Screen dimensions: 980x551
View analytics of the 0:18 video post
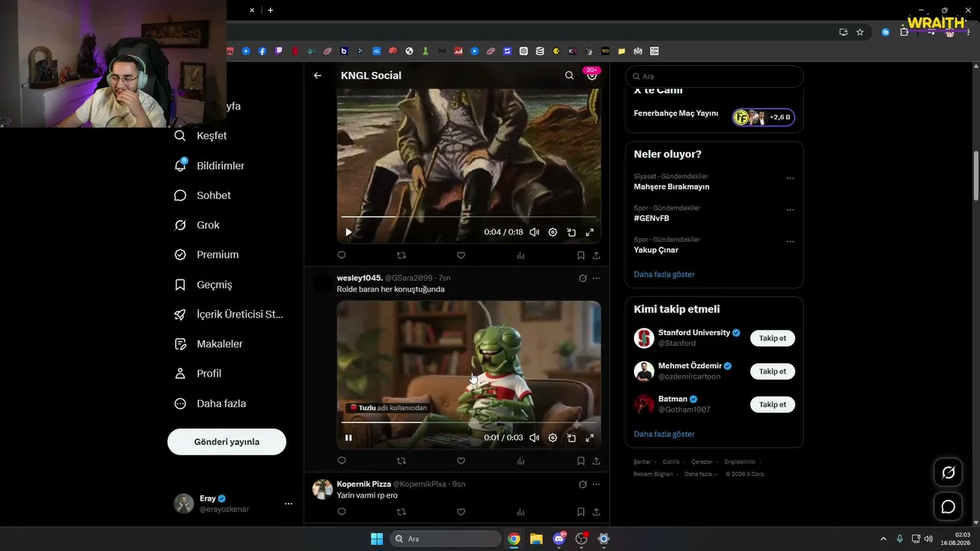tap(521, 256)
